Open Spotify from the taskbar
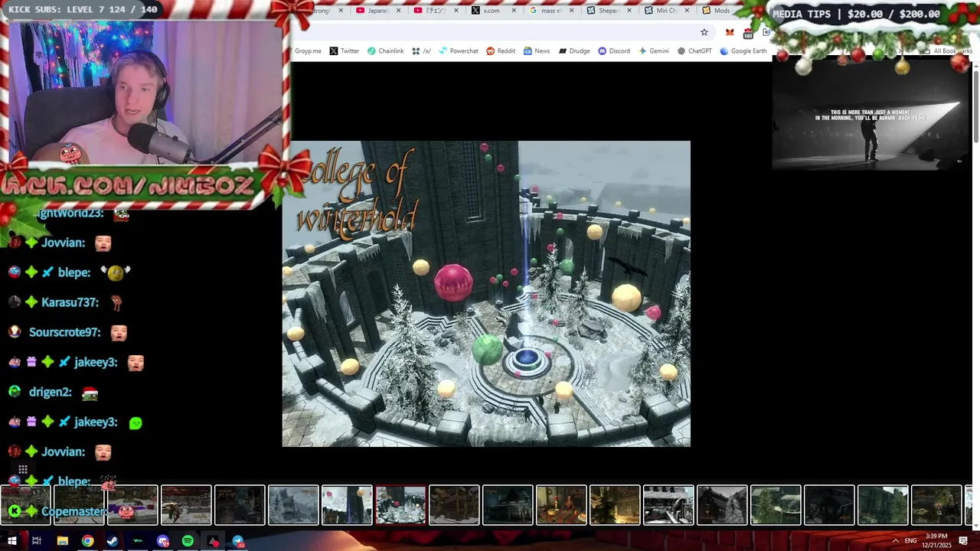This screenshot has height=551, width=980. click(x=188, y=541)
